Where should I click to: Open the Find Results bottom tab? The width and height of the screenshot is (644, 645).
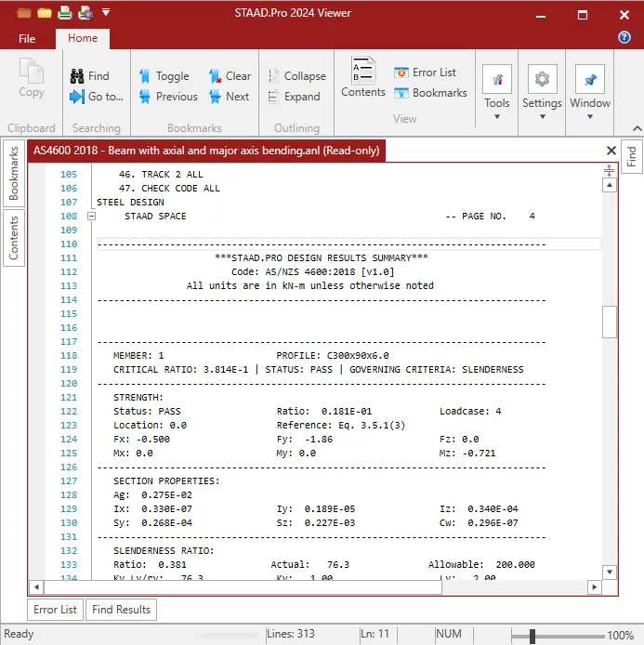121,609
